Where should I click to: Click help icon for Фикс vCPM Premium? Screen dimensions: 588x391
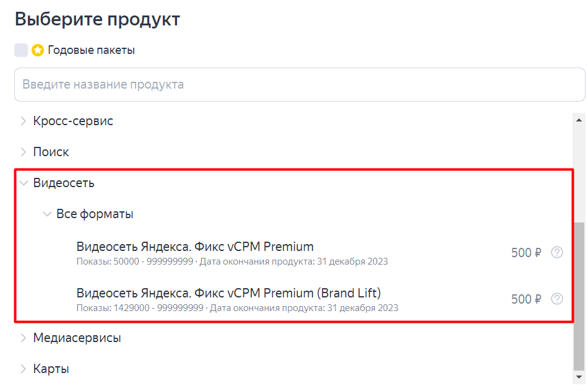557,252
